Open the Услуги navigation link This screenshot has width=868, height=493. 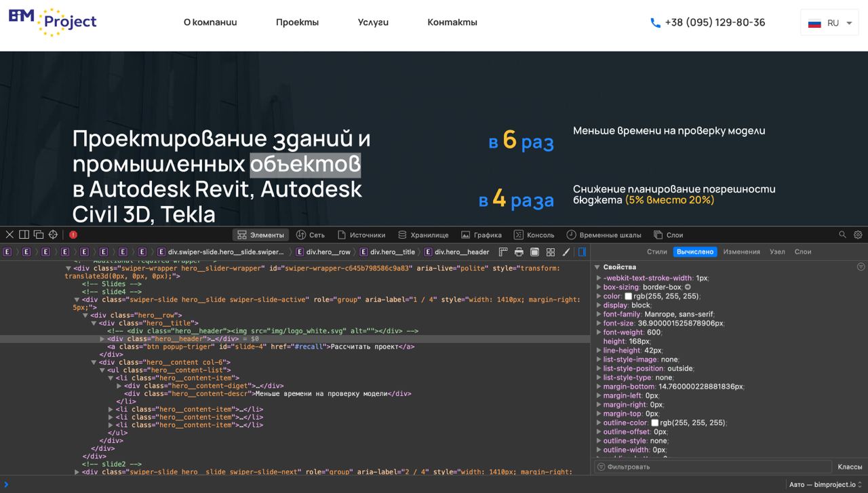click(373, 22)
